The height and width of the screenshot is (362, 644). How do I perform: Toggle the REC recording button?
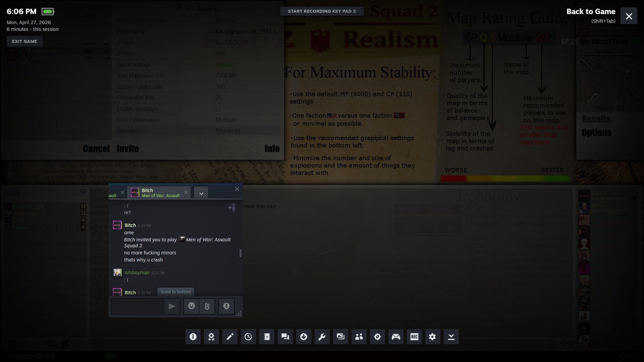pos(414,337)
